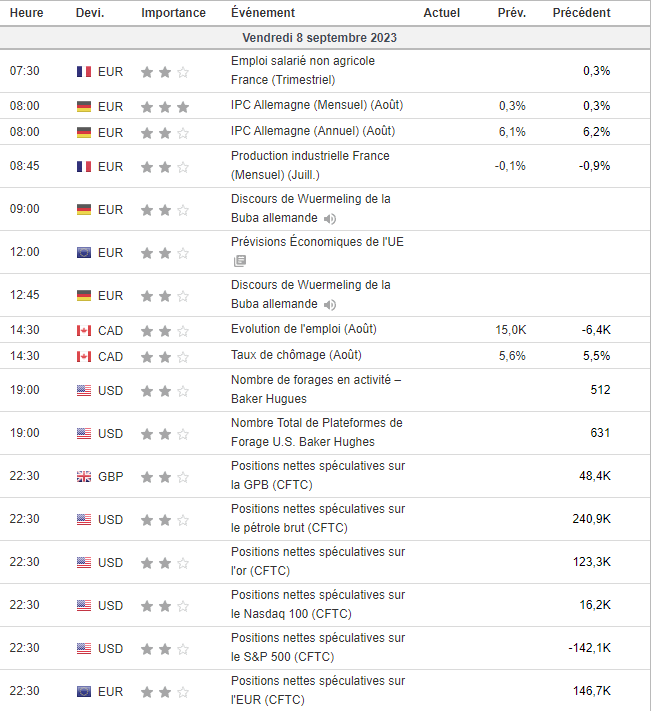
Task: Click the Actuel column header
Action: tap(442, 13)
